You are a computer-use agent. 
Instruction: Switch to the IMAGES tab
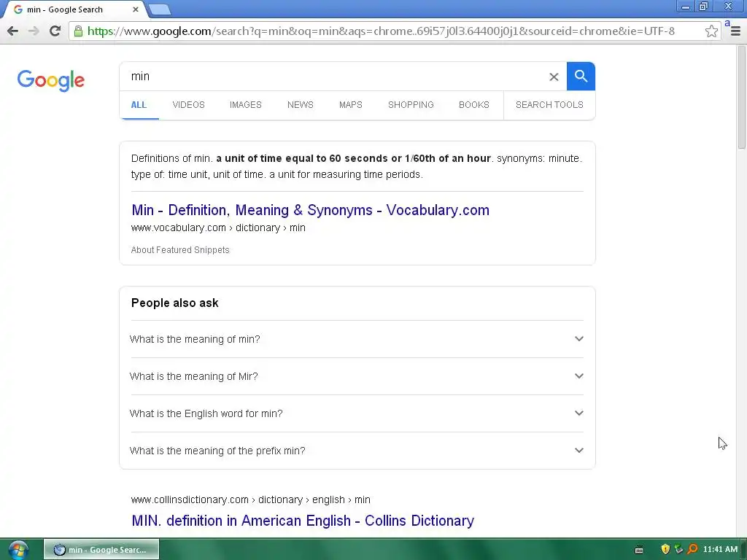click(245, 105)
